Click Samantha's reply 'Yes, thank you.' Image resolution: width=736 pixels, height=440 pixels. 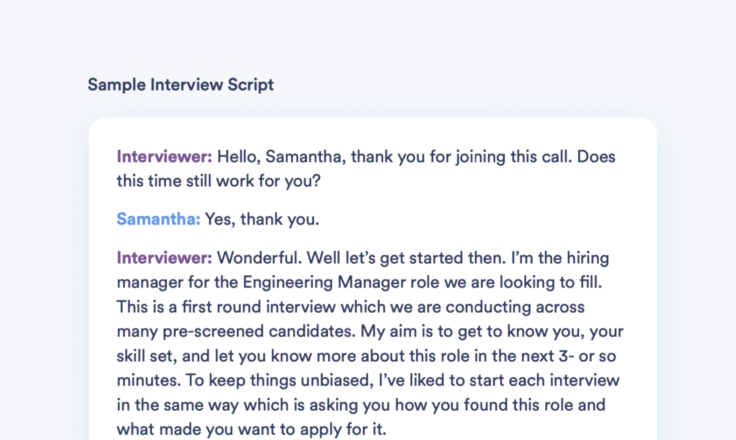(x=262, y=219)
